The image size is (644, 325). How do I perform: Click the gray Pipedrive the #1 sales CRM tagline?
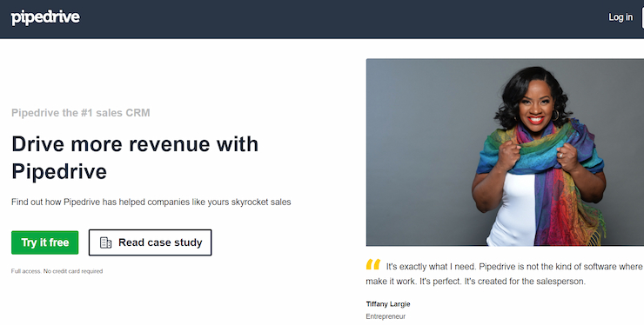[x=80, y=113]
